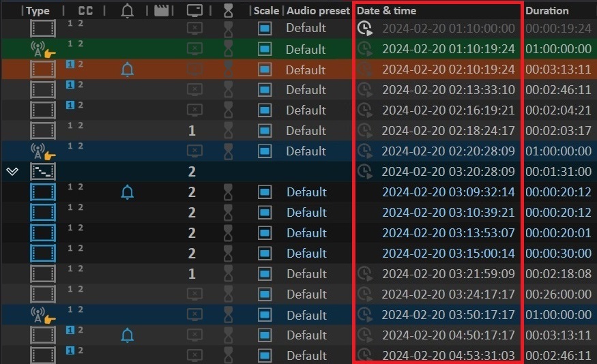Click the scale icon in 01:10:00:00 row

point(265,28)
